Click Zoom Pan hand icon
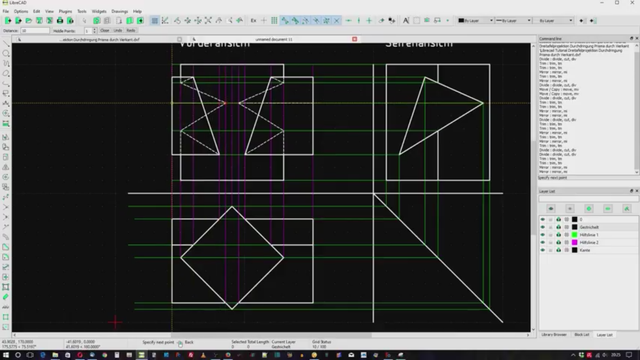640x360 pixels. [x=240, y=20]
